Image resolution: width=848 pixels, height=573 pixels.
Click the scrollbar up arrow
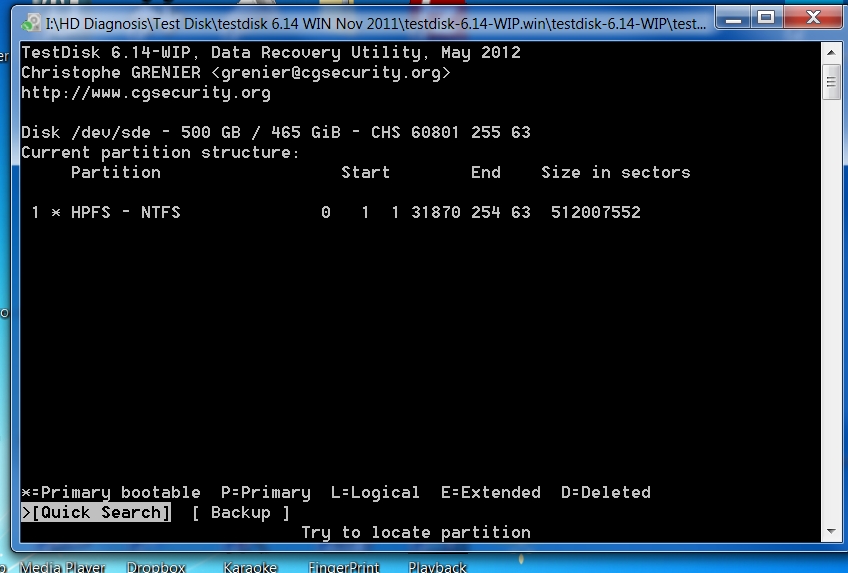tap(831, 52)
